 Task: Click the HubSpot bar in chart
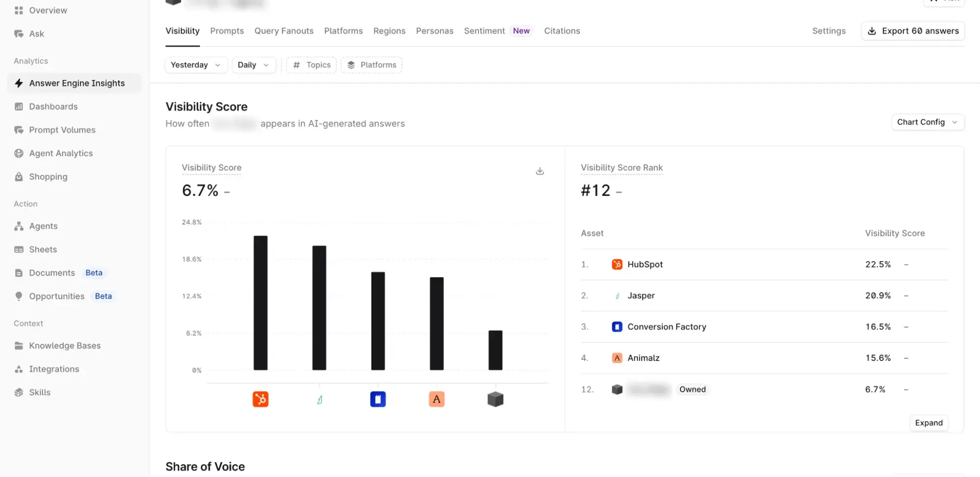tap(260, 303)
